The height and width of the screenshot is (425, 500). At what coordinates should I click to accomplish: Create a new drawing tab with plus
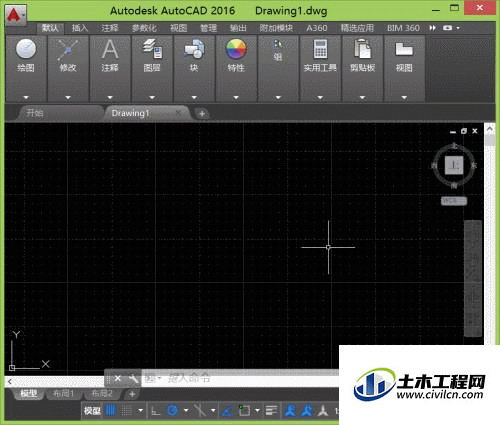pos(202,114)
